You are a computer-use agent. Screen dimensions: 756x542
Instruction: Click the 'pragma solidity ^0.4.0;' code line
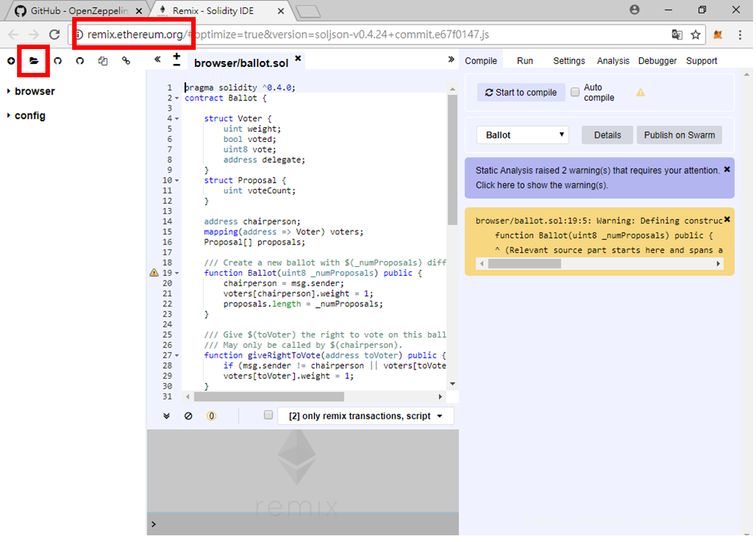240,88
